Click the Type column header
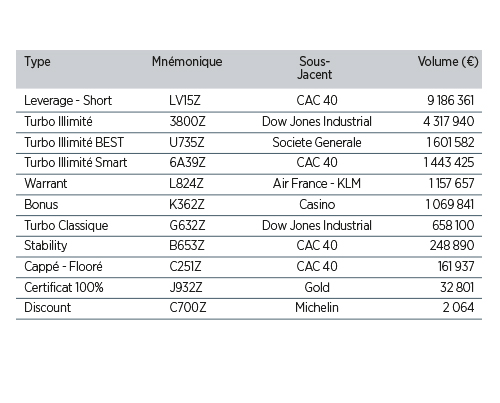Viewport: 500px width, 403px height. point(37,62)
